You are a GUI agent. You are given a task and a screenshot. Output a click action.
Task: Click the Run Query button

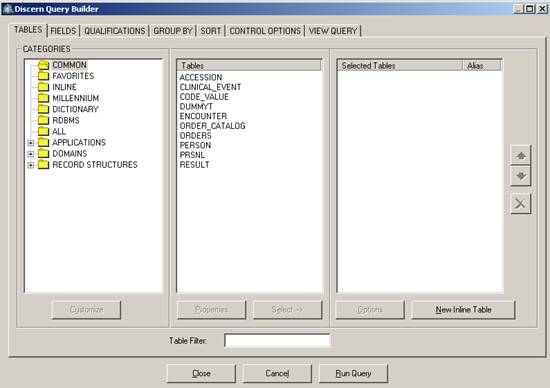(x=353, y=374)
